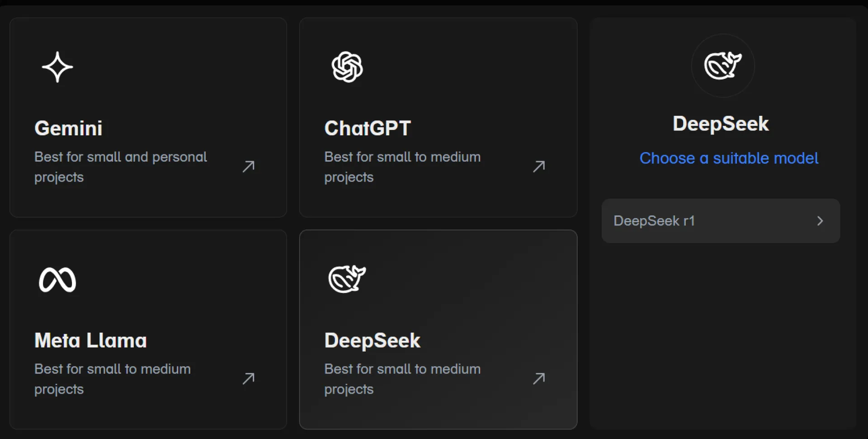Expand the DeepSeek r1 chevron arrow
The width and height of the screenshot is (868, 439).
pos(820,221)
